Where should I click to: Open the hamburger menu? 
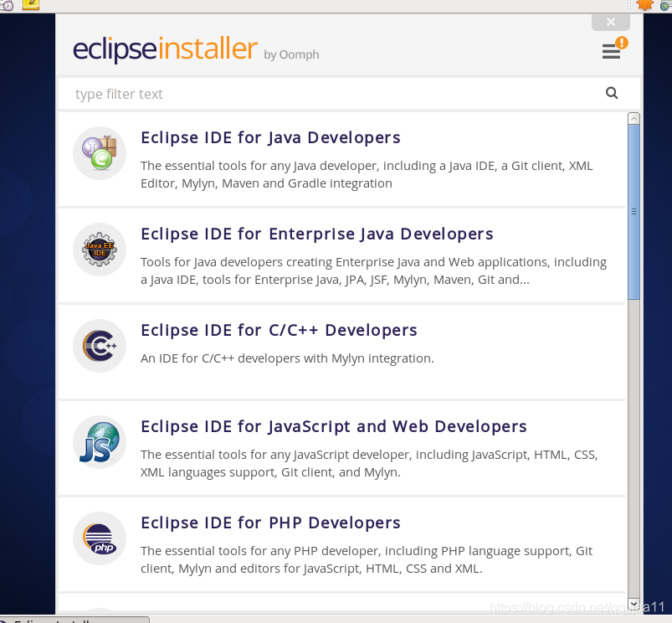point(610,51)
